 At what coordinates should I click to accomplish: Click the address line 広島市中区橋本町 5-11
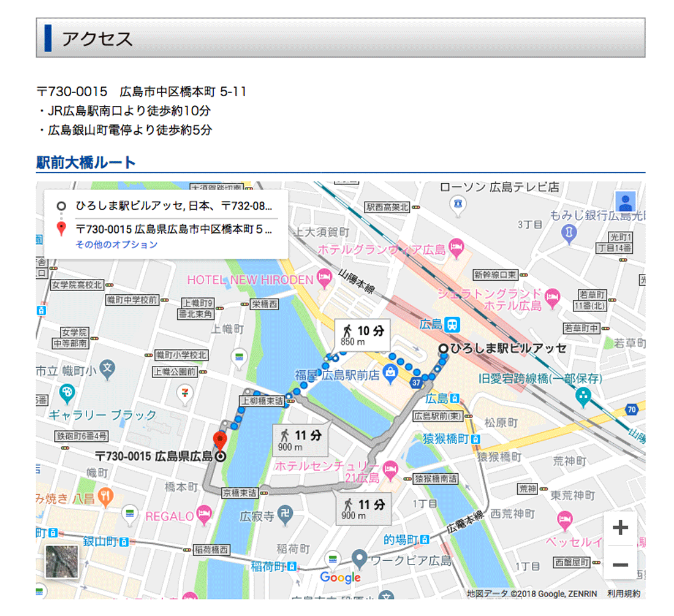click(x=183, y=91)
